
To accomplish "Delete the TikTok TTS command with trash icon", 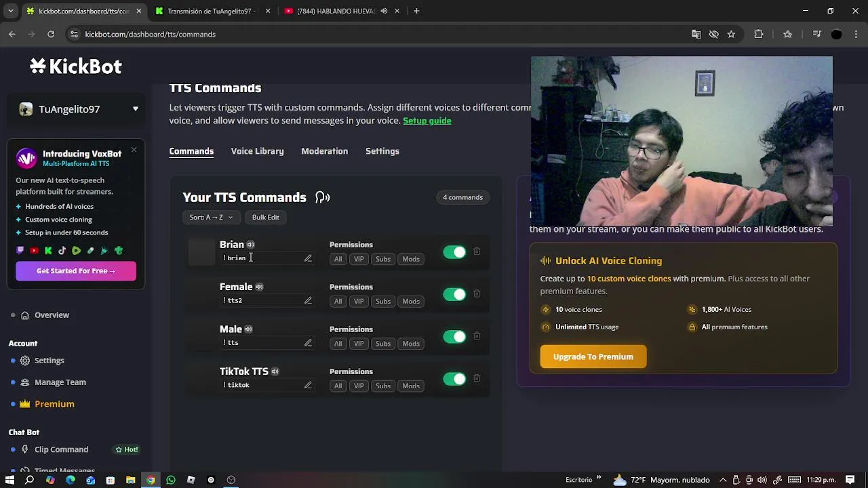I will click(x=477, y=378).
